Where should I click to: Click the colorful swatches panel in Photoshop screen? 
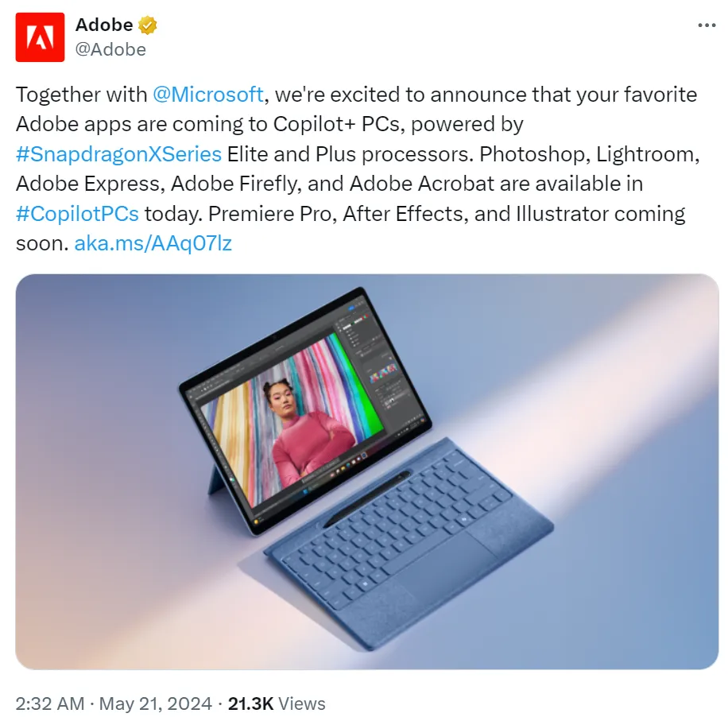click(x=383, y=373)
